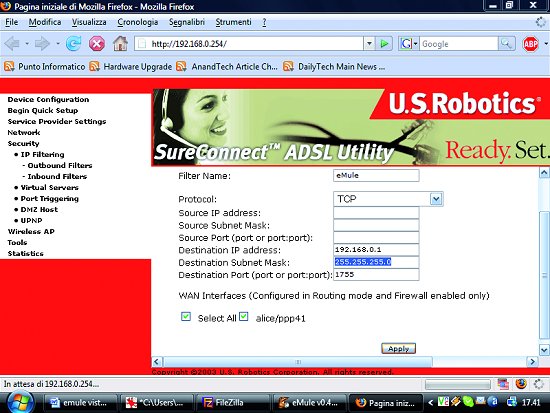The image size is (550, 413).
Task: Switch to the eMule v0.4 taskbar window
Action: (x=309, y=402)
